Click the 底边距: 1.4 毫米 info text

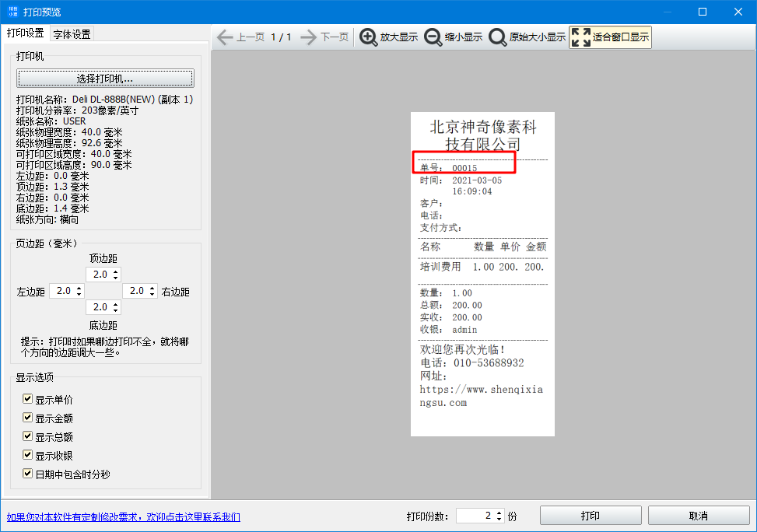click(53, 208)
